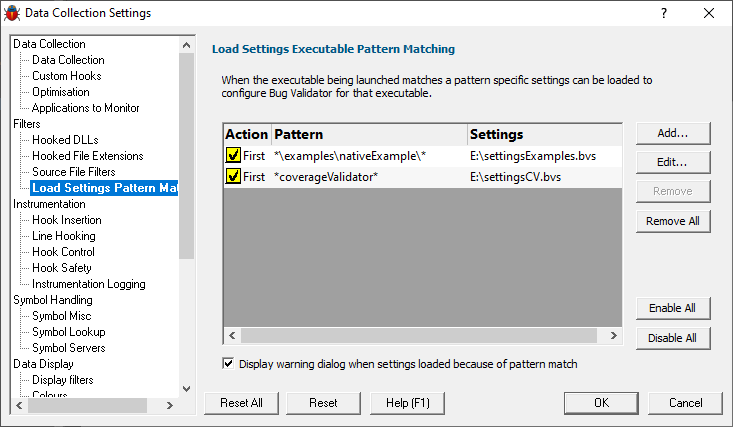
Task: Select the Filters tree category
Action: 27,124
